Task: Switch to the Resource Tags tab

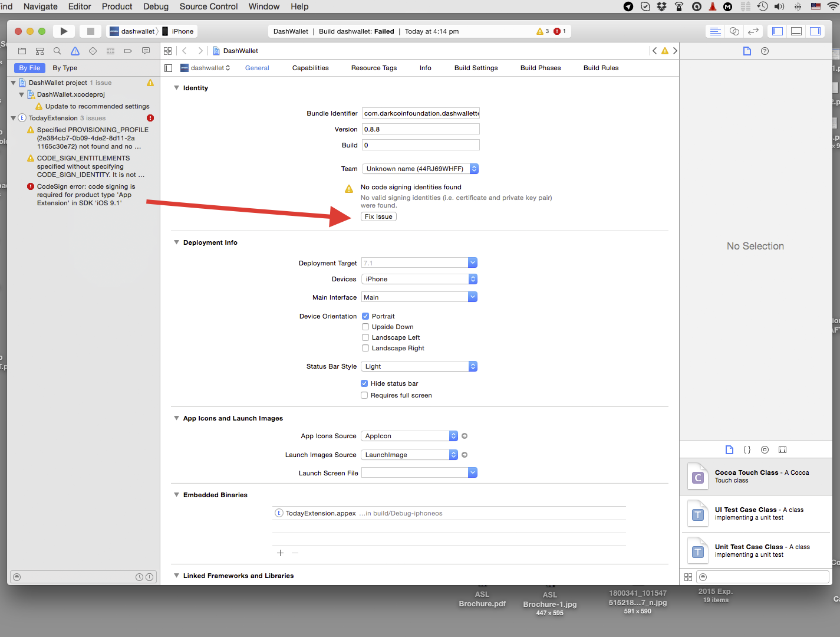Action: tap(374, 68)
